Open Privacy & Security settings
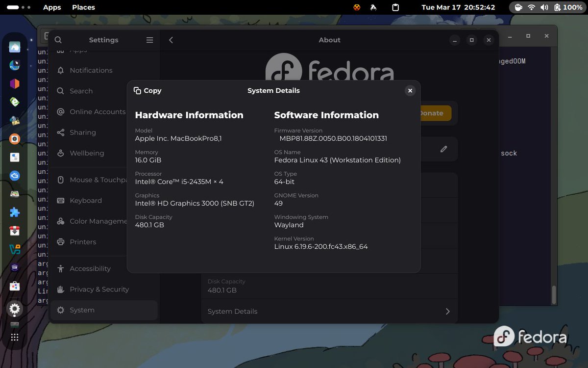This screenshot has height=368, width=588. [104, 289]
